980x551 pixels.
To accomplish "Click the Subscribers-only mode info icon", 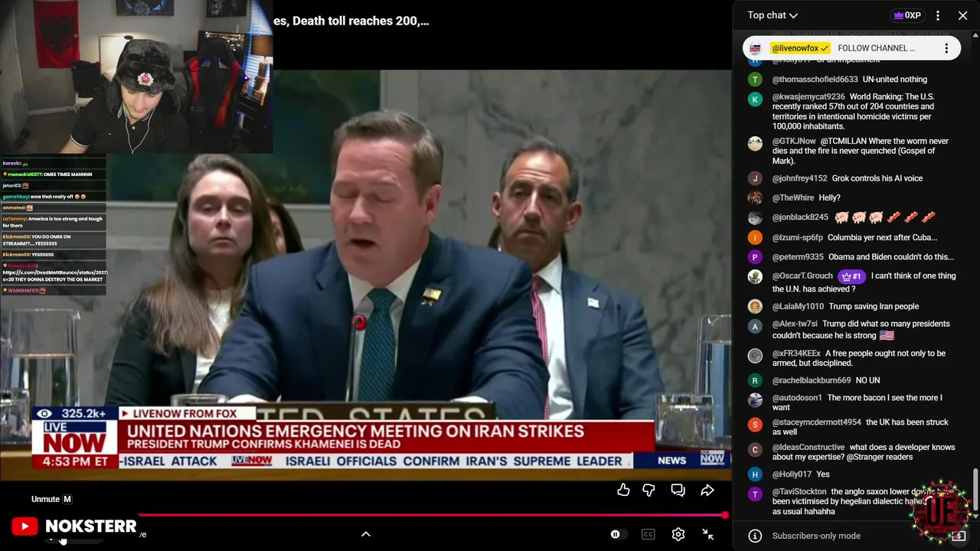I will point(755,536).
